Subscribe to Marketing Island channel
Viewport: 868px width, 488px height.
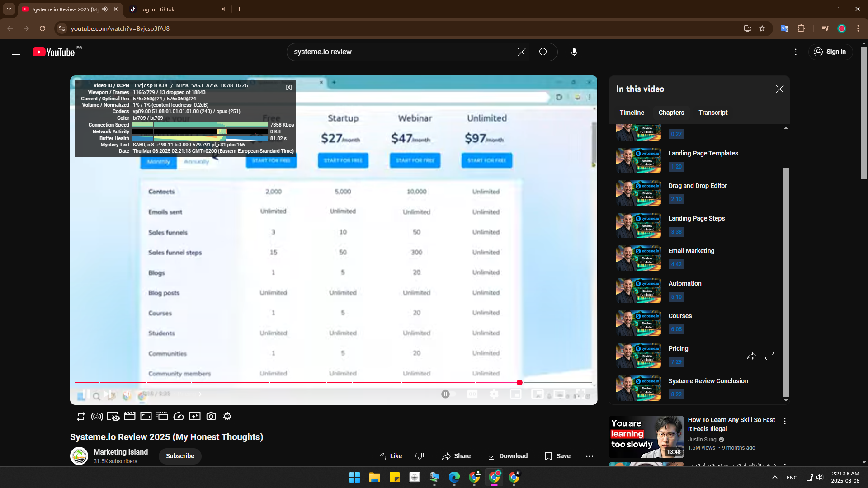(x=180, y=456)
